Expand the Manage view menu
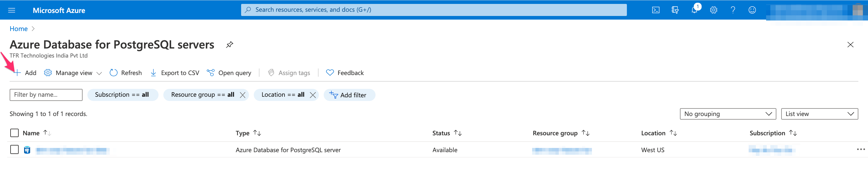The image size is (868, 185). pos(73,73)
